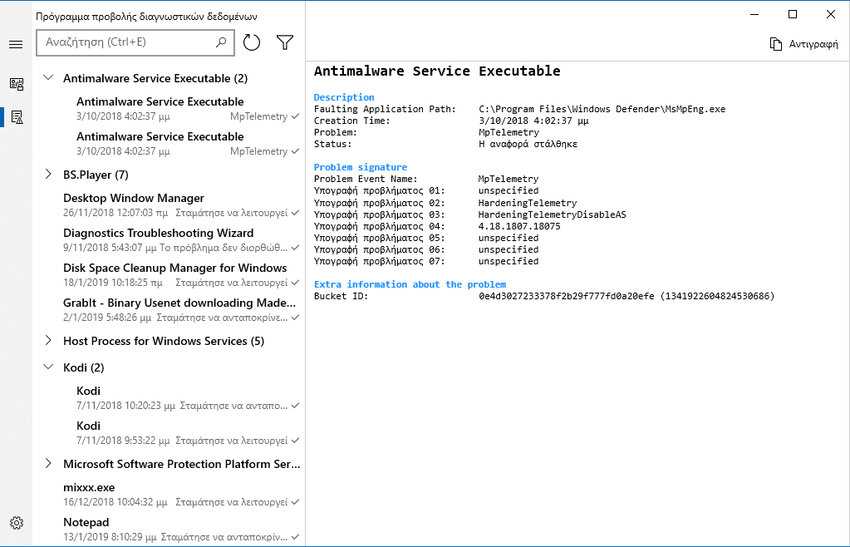Select Kodi report from 7/11/2018 9:53:22

tap(188, 433)
